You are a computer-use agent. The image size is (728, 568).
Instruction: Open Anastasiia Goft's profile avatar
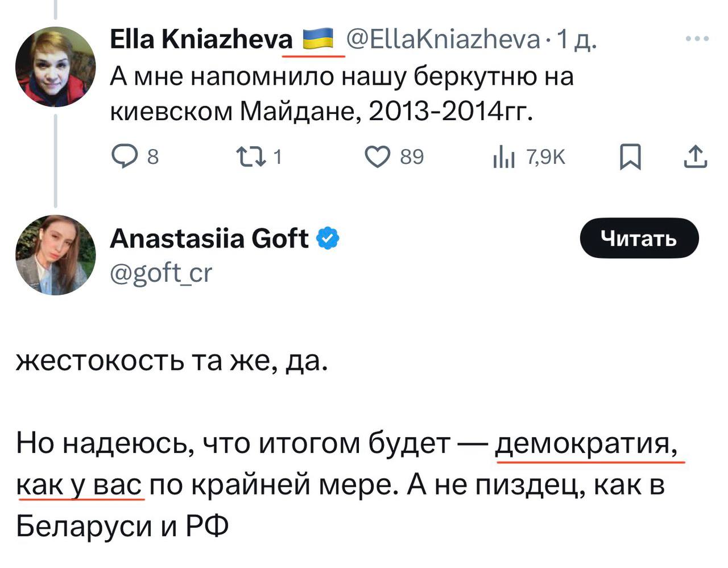click(x=55, y=255)
